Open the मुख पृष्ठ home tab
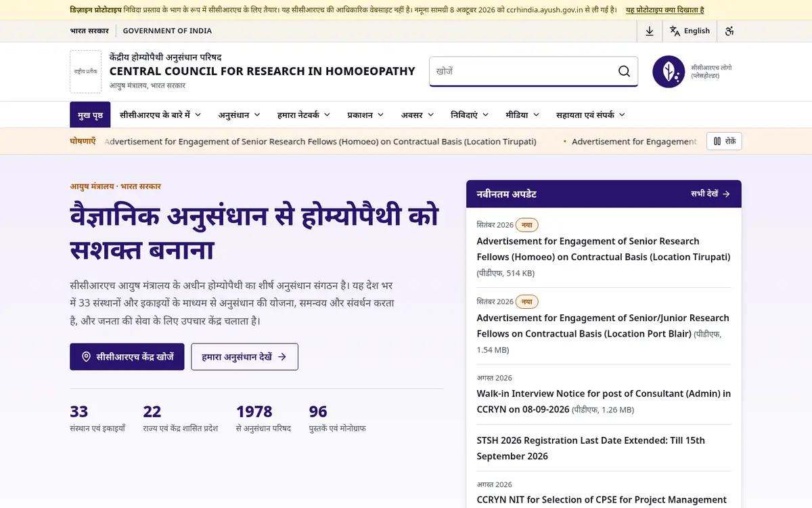 click(x=90, y=115)
